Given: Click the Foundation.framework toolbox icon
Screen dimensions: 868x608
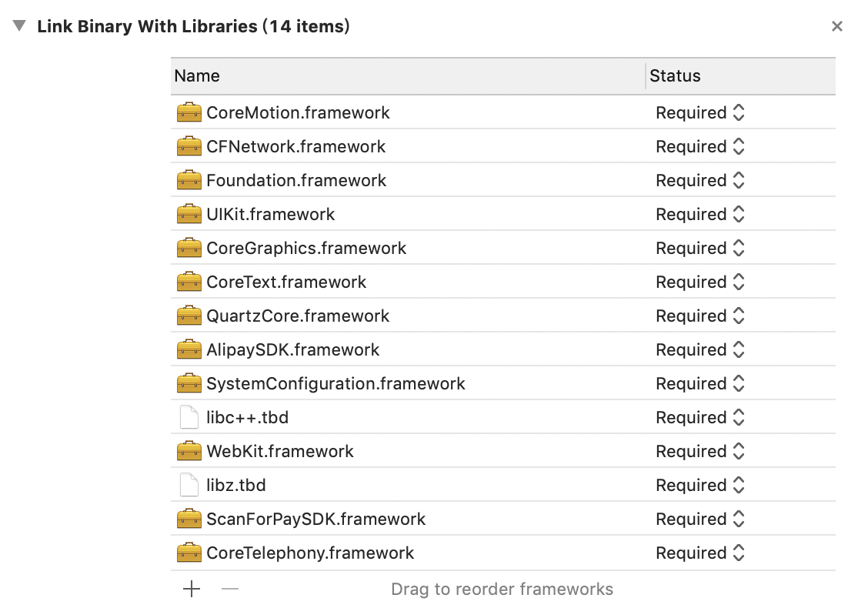Looking at the screenshot, I should (x=189, y=180).
